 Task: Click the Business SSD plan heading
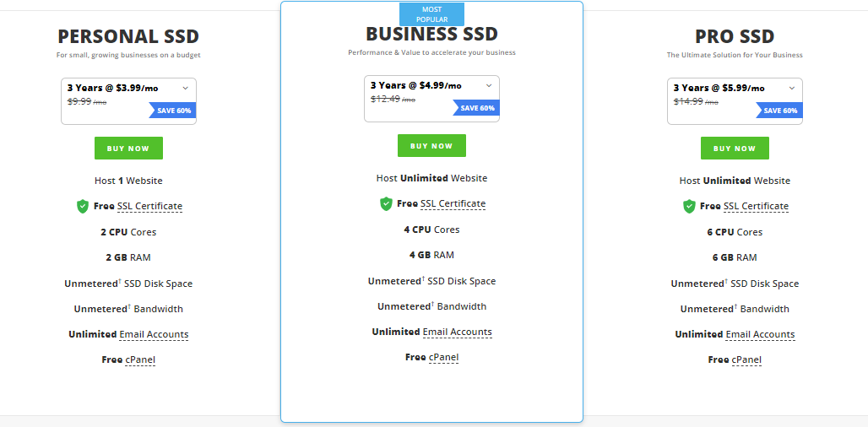(431, 34)
